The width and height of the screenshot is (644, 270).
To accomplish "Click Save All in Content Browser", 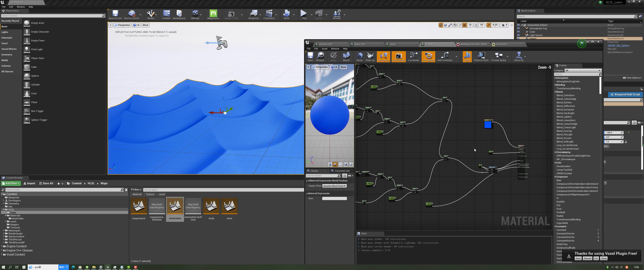I will 46,183.
